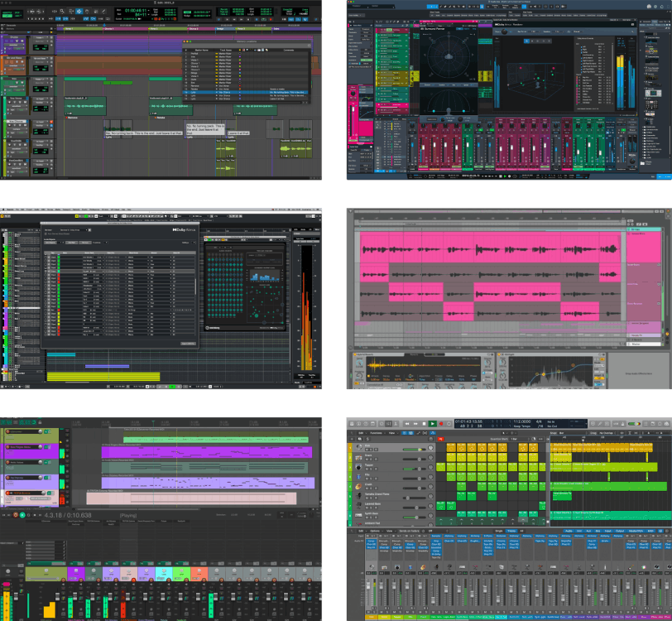The width and height of the screenshot is (672, 621).
Task: Open the Library from Logic's control bar
Action: coord(352,424)
